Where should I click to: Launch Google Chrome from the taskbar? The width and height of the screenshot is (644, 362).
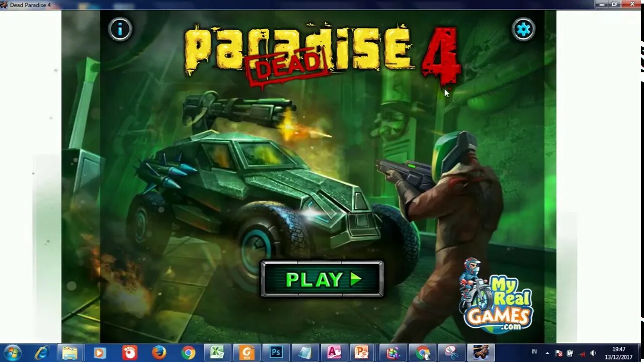[x=188, y=352]
